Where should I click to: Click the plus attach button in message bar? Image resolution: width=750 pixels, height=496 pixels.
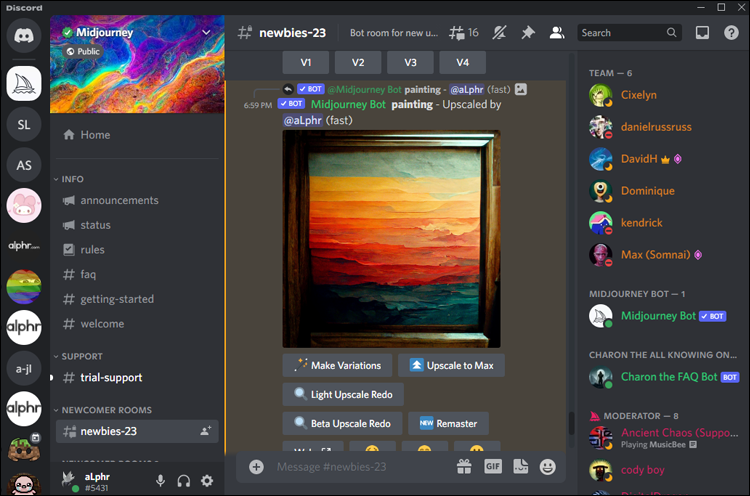[256, 467]
